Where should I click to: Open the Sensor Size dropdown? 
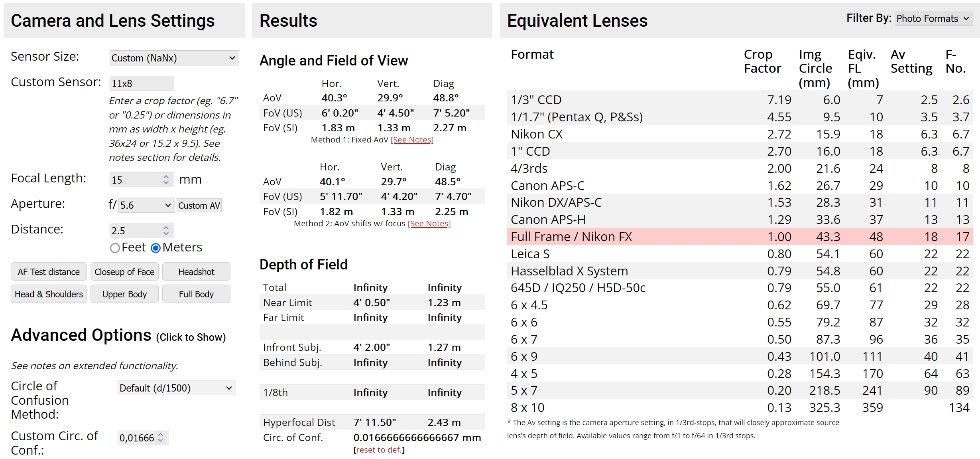click(x=174, y=58)
